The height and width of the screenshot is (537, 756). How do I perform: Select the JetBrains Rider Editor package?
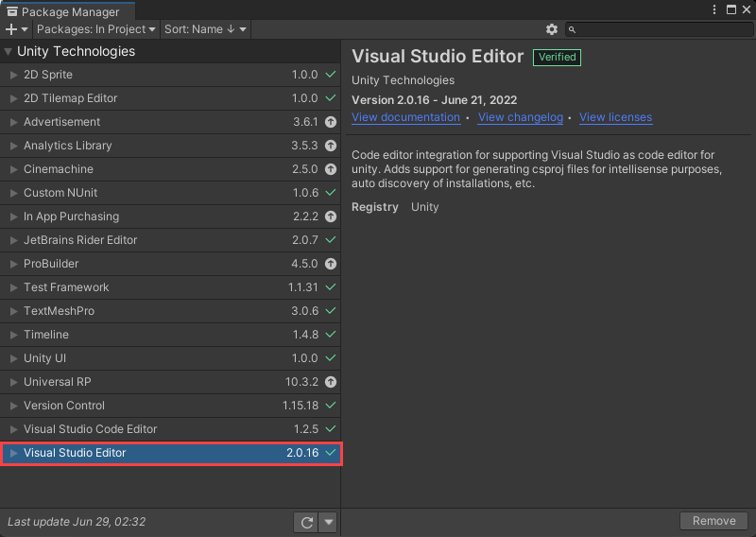point(80,240)
